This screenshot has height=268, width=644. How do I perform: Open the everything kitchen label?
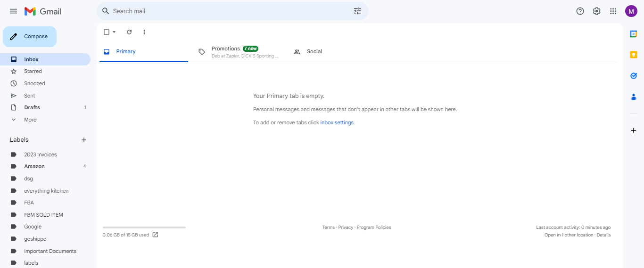click(45, 191)
